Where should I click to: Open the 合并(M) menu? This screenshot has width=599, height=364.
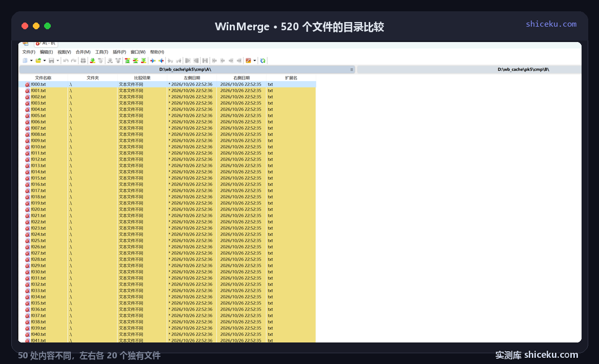click(x=83, y=52)
